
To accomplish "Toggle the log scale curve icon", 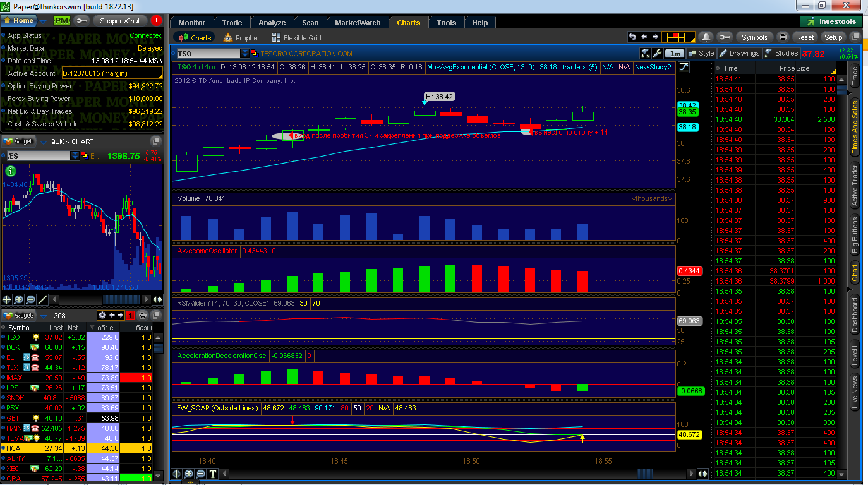I will [x=684, y=67].
